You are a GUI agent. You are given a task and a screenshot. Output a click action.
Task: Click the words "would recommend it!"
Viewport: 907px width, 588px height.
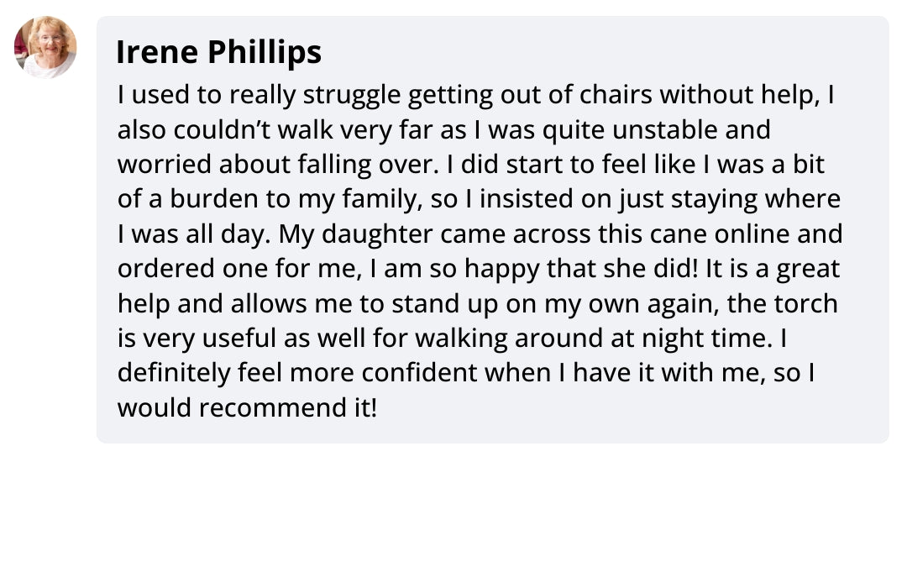point(248,408)
